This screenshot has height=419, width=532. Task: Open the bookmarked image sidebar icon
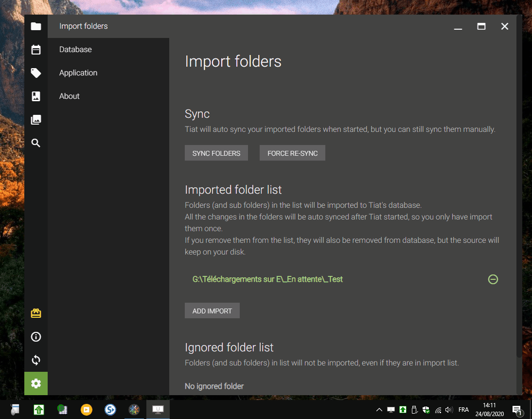[x=36, y=96]
